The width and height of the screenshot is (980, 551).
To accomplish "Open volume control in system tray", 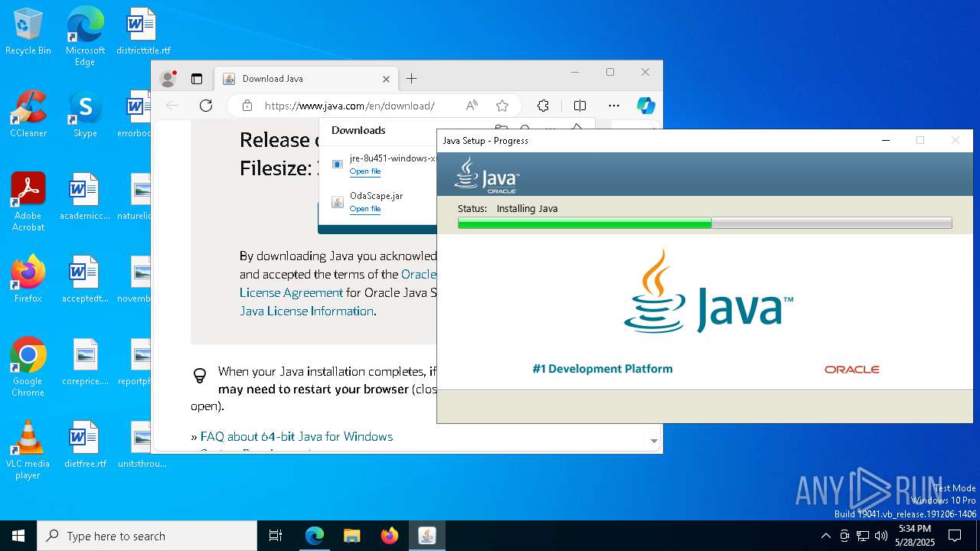I will pos(881,536).
